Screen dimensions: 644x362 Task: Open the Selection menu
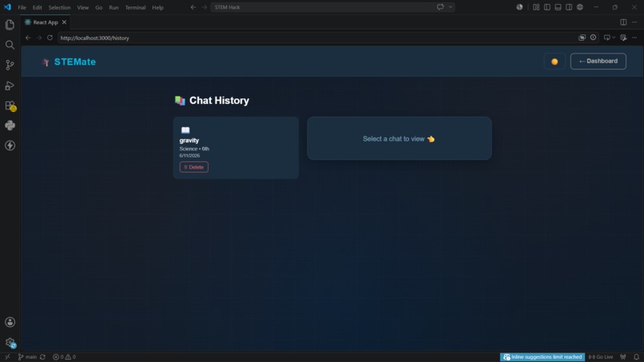[59, 7]
